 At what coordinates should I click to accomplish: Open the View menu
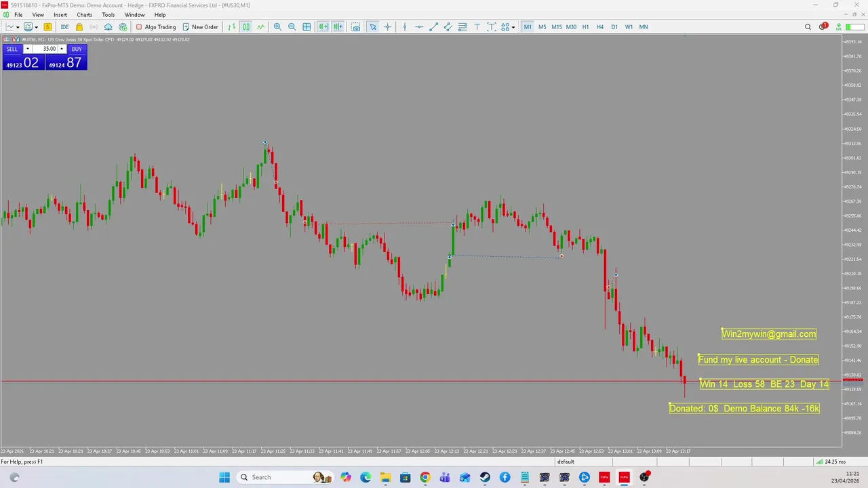click(38, 15)
